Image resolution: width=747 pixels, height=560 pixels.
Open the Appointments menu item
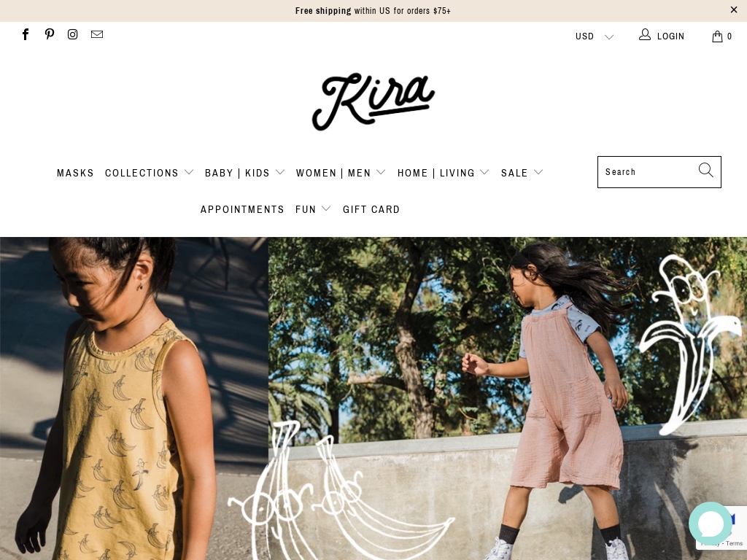(x=242, y=209)
